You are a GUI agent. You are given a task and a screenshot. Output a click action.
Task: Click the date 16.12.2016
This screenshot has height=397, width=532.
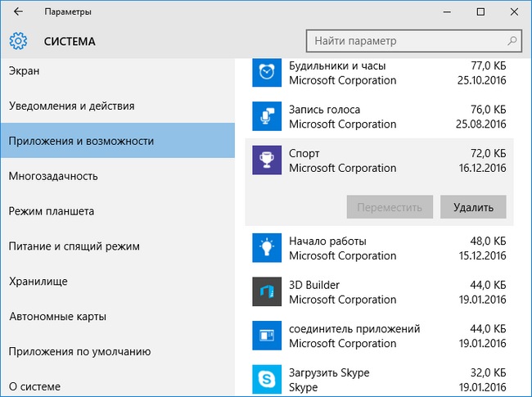point(482,168)
